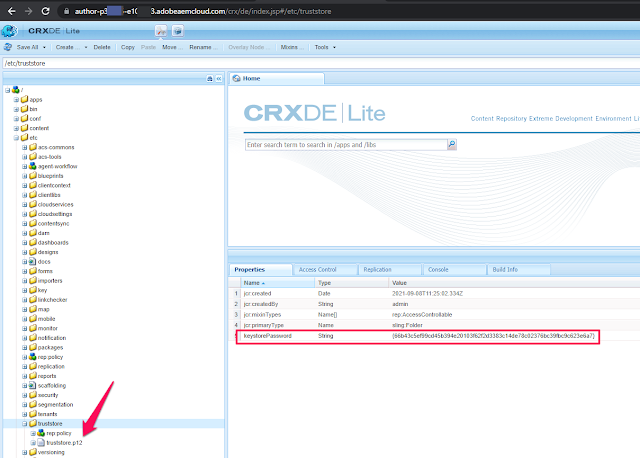Click the Move toolbar button

click(172, 47)
